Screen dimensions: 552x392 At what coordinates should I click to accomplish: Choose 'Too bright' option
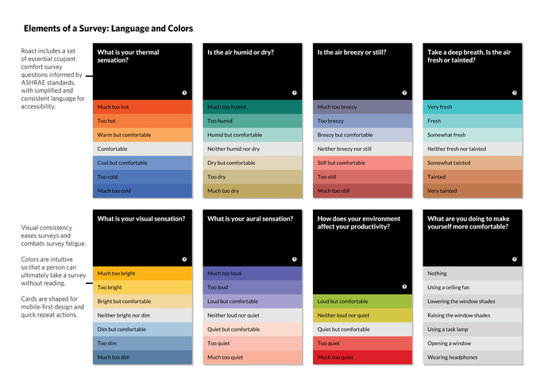pyautogui.click(x=143, y=287)
